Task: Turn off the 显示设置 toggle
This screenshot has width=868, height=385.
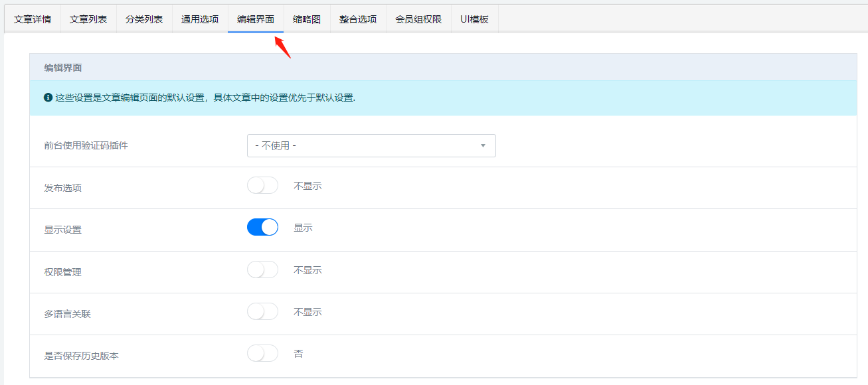Action: pos(262,228)
